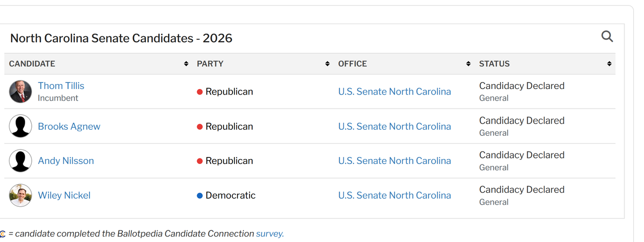The width and height of the screenshot is (644, 242).
Task: Sort table by Status column arrows
Action: [x=609, y=64]
